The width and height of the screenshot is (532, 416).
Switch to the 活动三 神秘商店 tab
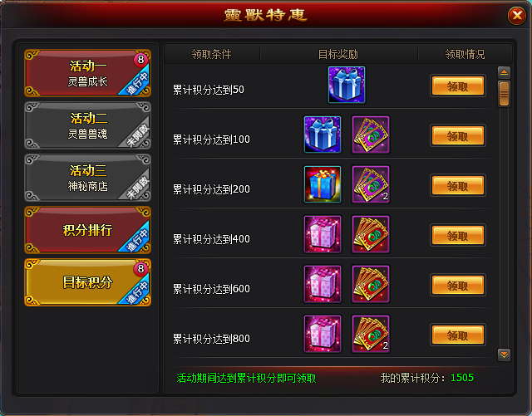[87, 178]
